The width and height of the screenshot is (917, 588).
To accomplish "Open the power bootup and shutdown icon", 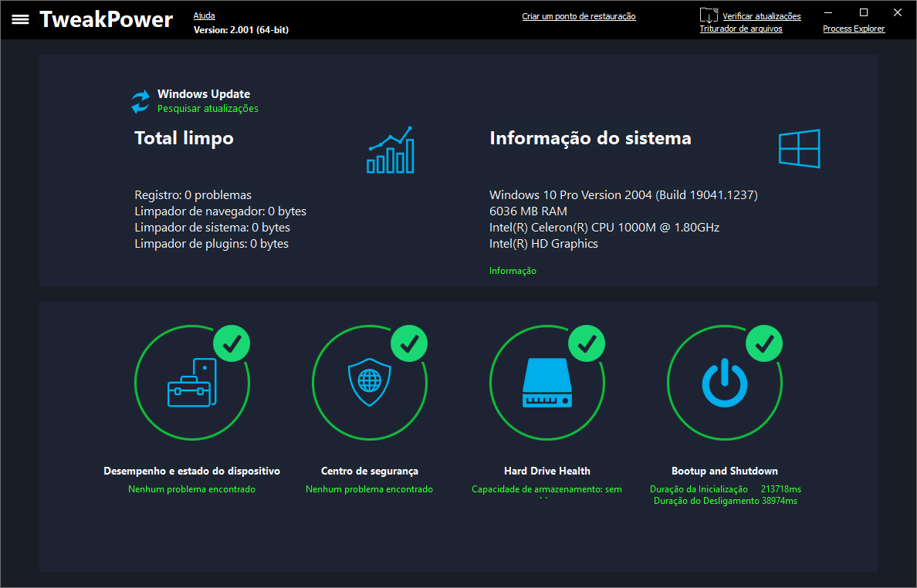I will 725,383.
